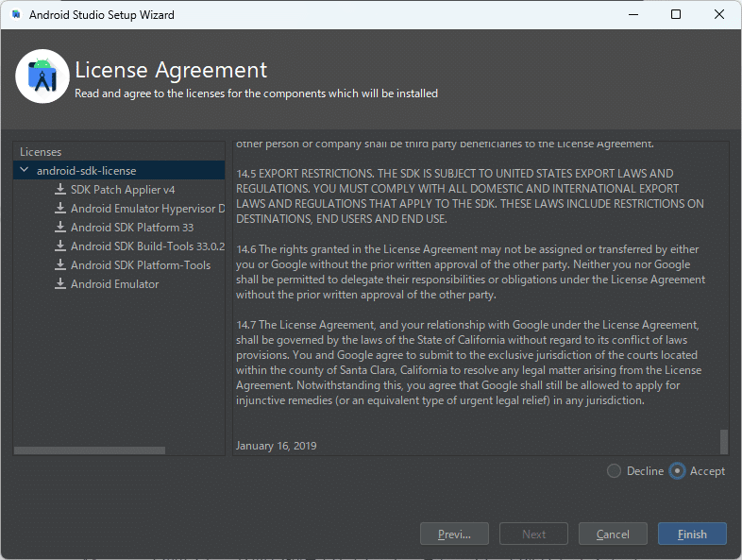Collapse the android-sdk-license tree node

(x=25, y=170)
